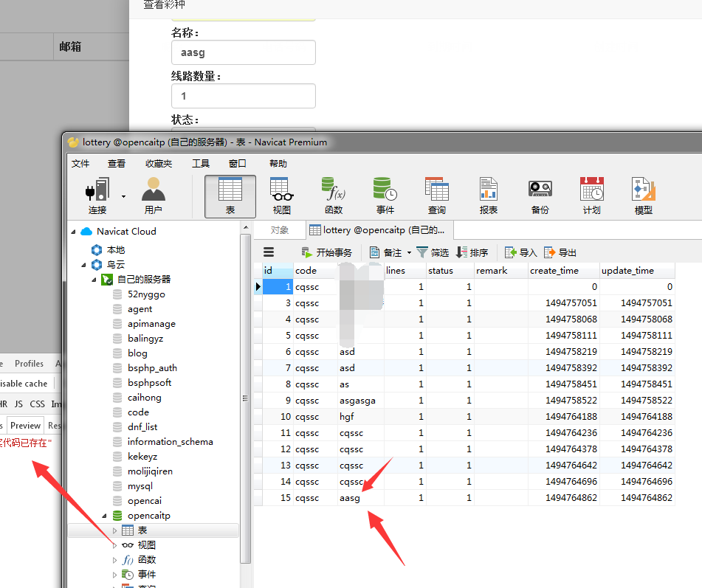Click the 导出 export button
Image resolution: width=702 pixels, height=588 pixels.
coord(560,252)
